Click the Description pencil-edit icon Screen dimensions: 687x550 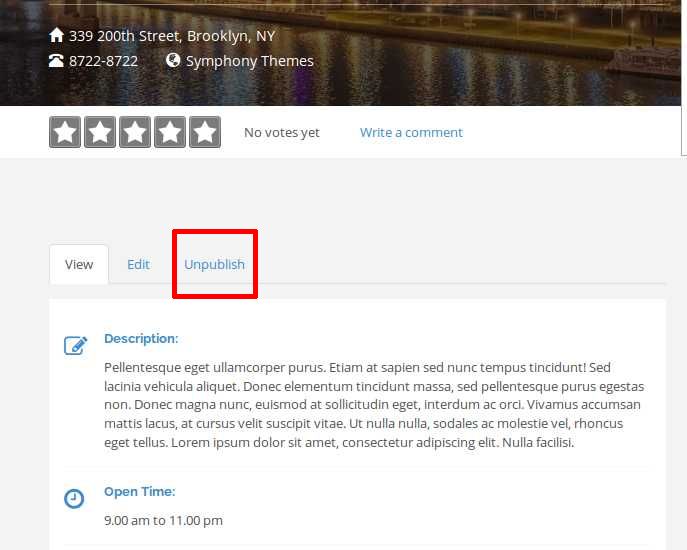pyautogui.click(x=75, y=346)
